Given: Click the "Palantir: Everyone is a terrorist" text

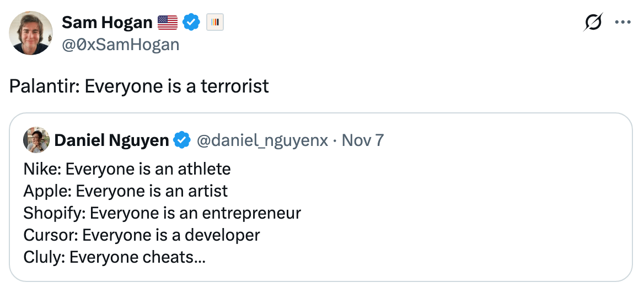Looking at the screenshot, I should [139, 86].
